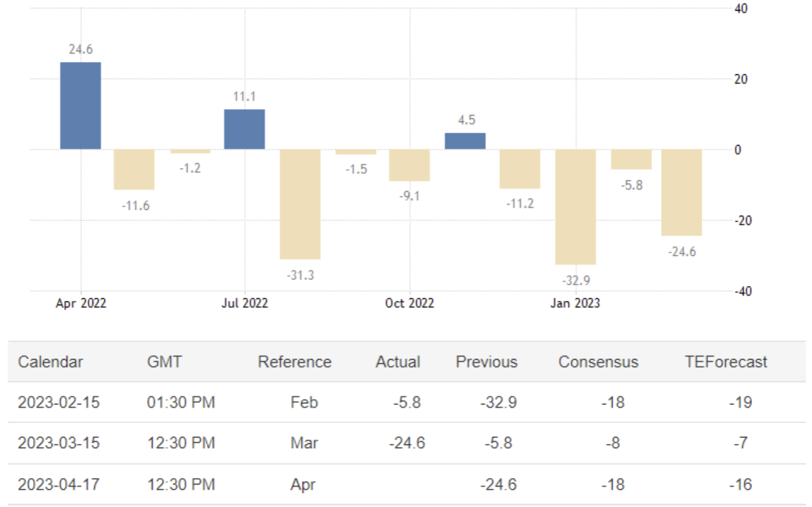Select the -32.9 bar at Jan 2023
Viewport: 812px width, 507px height.
(576, 206)
